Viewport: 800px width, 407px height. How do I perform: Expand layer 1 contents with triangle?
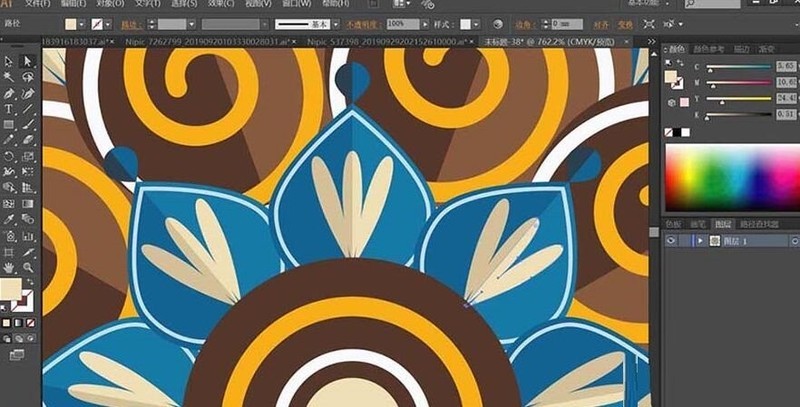tap(700, 240)
